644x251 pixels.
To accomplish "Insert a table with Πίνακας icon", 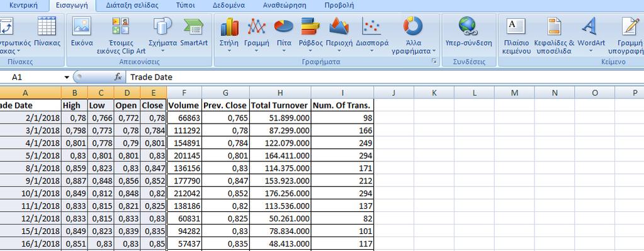I will point(47,32).
